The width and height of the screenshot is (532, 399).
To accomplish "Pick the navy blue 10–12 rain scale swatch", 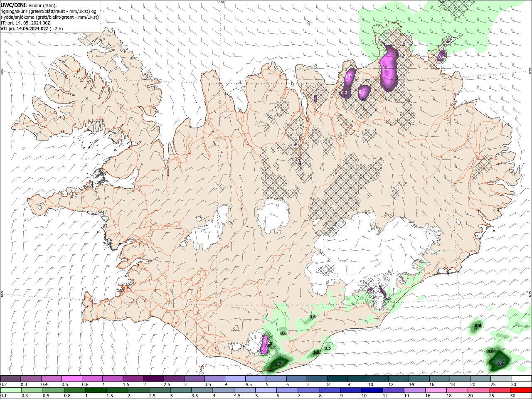I will point(372,390).
